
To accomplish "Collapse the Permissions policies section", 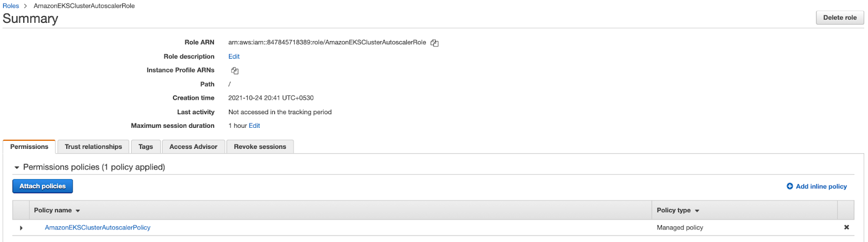I will click(17, 168).
